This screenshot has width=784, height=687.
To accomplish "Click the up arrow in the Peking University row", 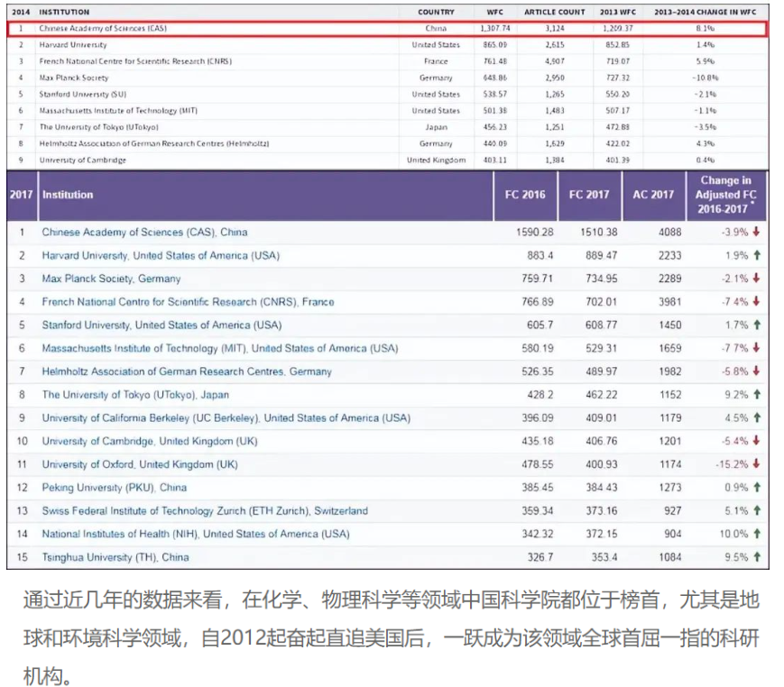I will click(757, 487).
